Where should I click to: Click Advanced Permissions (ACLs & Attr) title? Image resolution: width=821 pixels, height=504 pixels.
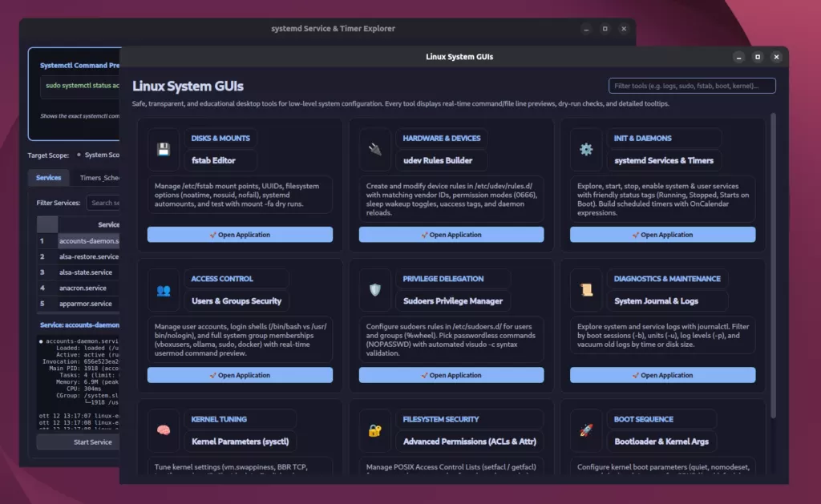point(470,442)
